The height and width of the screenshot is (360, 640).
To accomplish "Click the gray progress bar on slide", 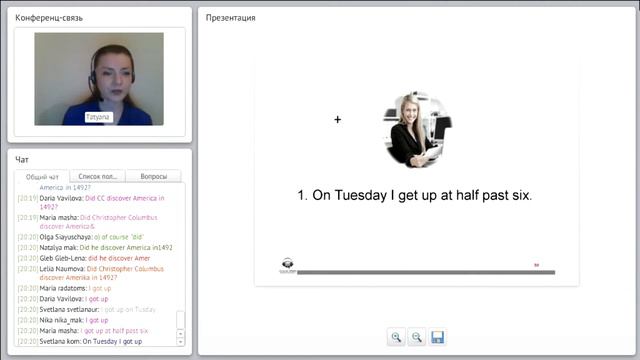I will [426, 272].
